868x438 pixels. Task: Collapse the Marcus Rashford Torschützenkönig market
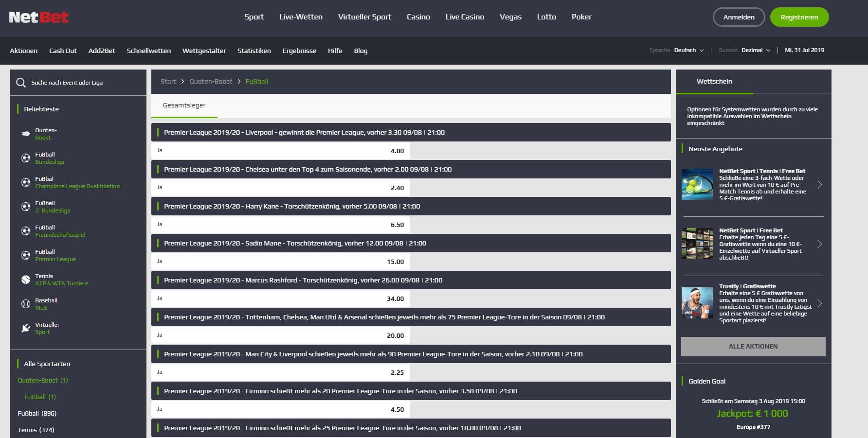(x=411, y=280)
